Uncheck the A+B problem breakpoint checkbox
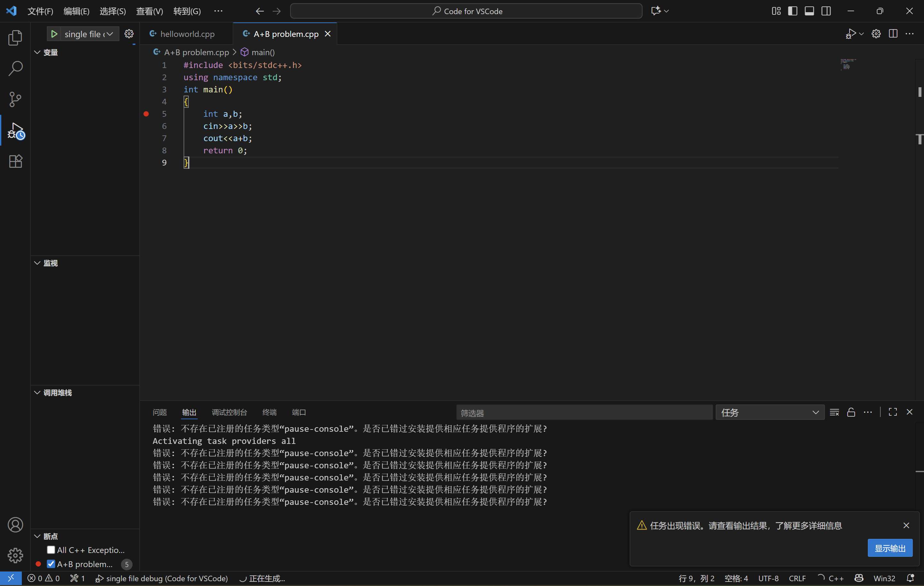924x586 pixels. [x=51, y=564]
